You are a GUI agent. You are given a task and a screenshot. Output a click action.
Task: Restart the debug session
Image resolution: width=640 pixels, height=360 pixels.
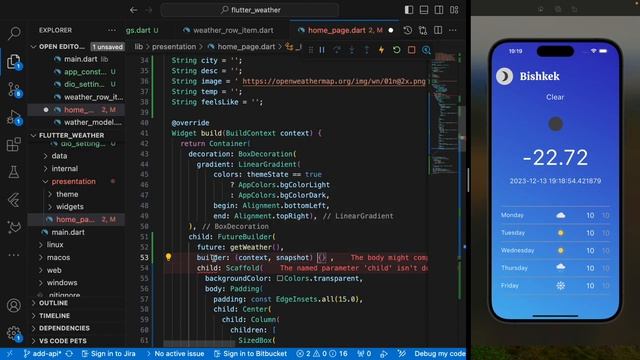(396, 50)
